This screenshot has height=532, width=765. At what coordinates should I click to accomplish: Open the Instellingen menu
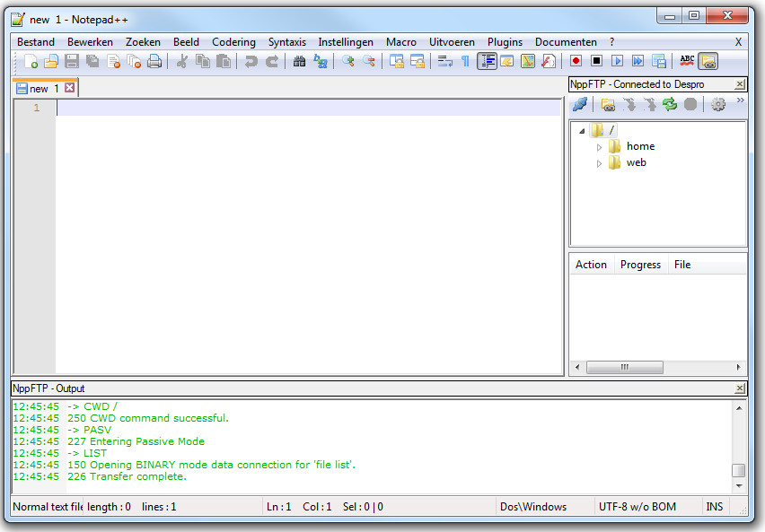[346, 42]
